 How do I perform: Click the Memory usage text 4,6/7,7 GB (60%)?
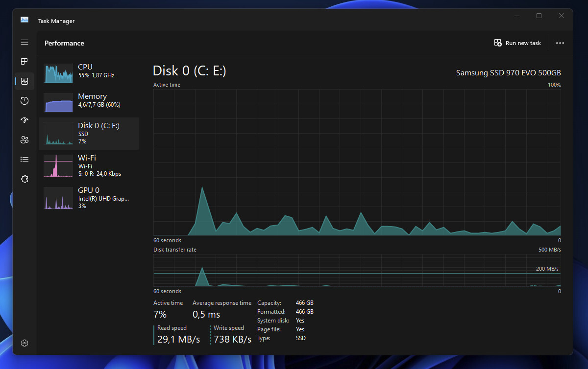pos(99,105)
